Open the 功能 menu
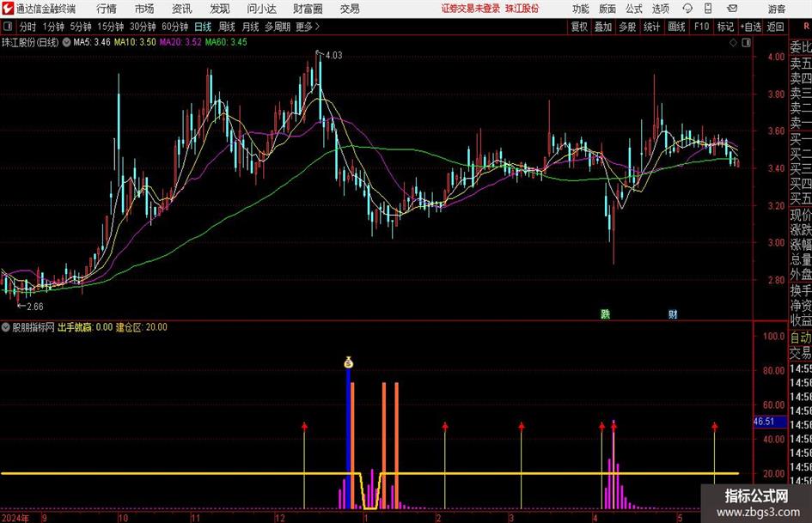Viewport: 812px width, 523px height. pyautogui.click(x=581, y=9)
